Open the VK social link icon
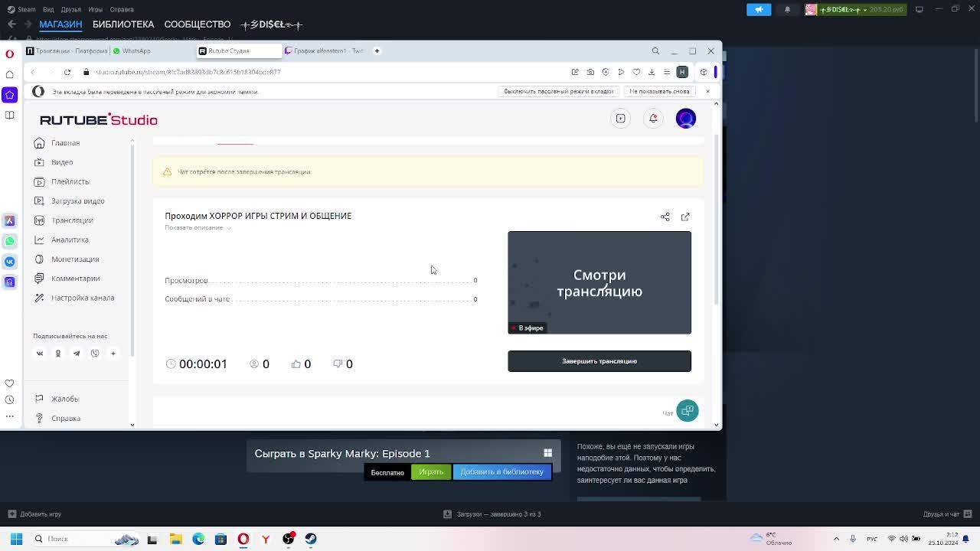 [x=40, y=354]
